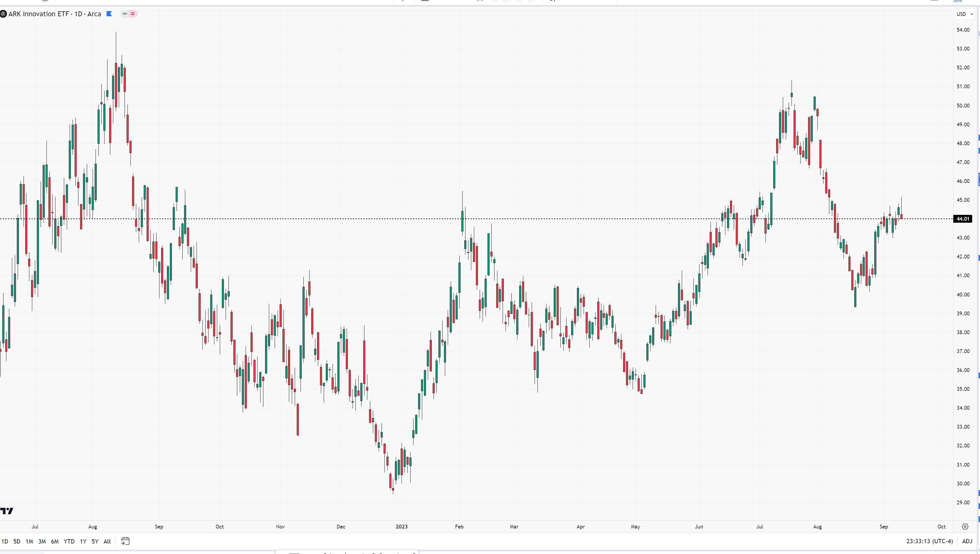980x554 pixels.
Task: Click the ARK logo icon beside symbol title
Action: (x=3, y=14)
